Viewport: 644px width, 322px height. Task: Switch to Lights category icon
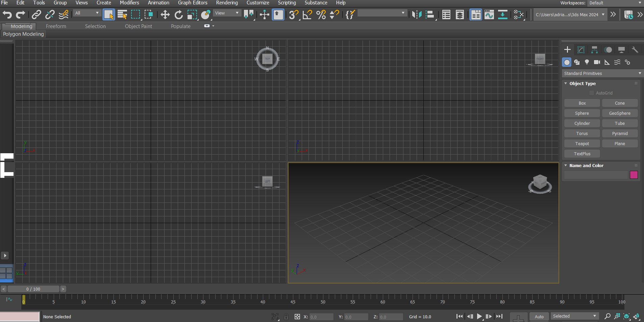point(587,62)
